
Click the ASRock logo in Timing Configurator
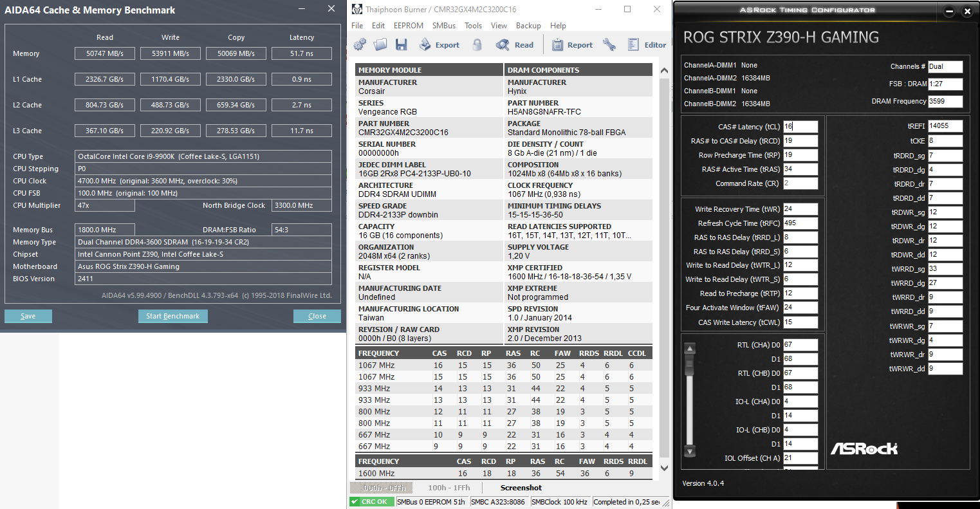click(864, 449)
